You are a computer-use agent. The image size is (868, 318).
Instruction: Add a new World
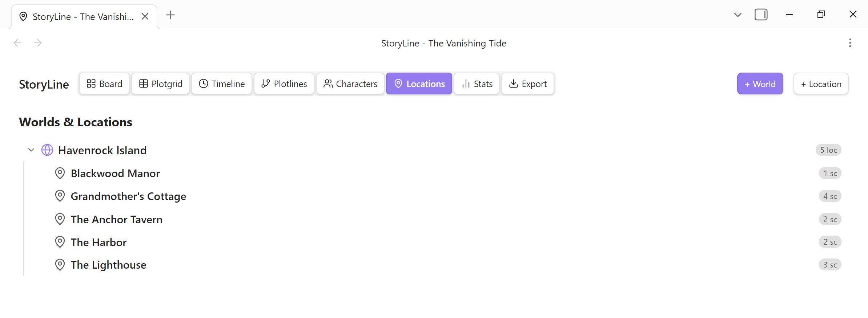(x=760, y=84)
